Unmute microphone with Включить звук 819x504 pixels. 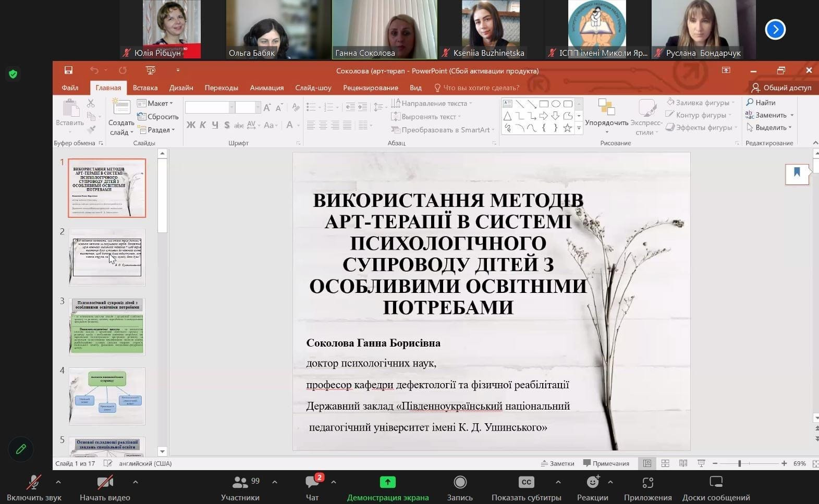pyautogui.click(x=34, y=482)
